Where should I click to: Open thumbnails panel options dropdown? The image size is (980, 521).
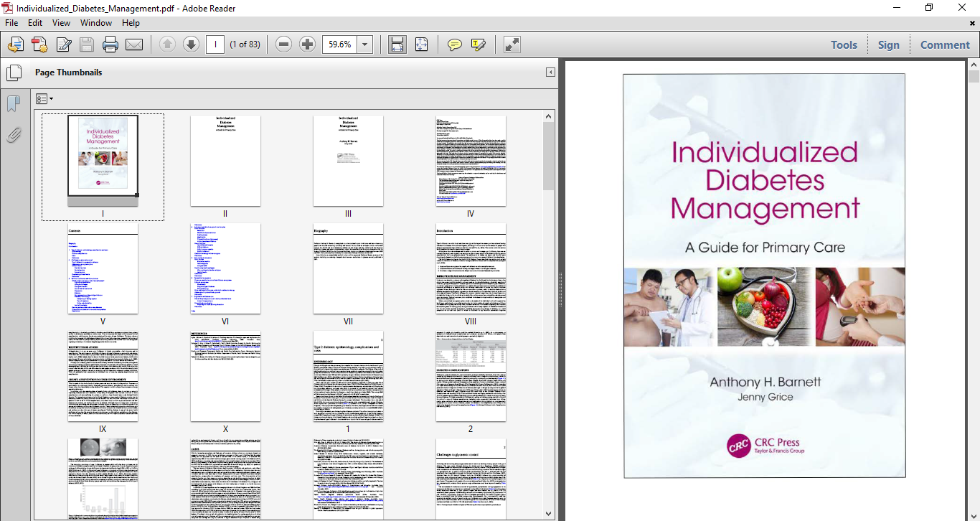click(44, 99)
